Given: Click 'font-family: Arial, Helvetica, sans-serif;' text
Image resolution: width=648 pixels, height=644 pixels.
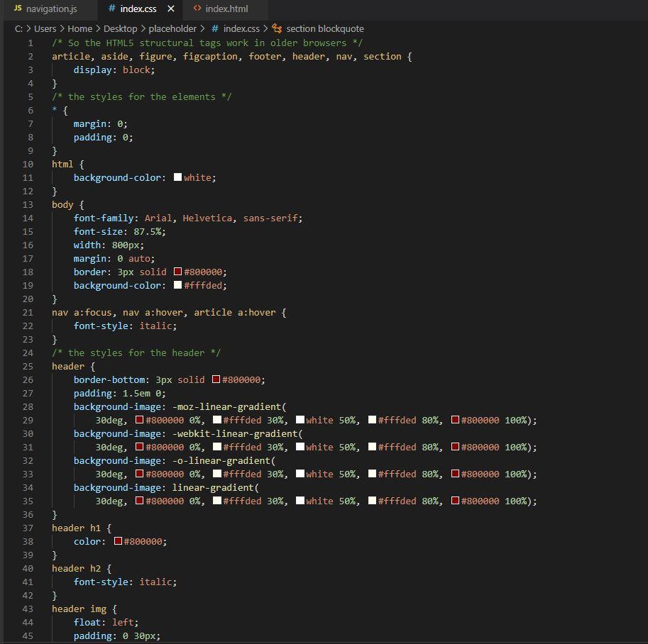Looking at the screenshot, I should tap(188, 218).
